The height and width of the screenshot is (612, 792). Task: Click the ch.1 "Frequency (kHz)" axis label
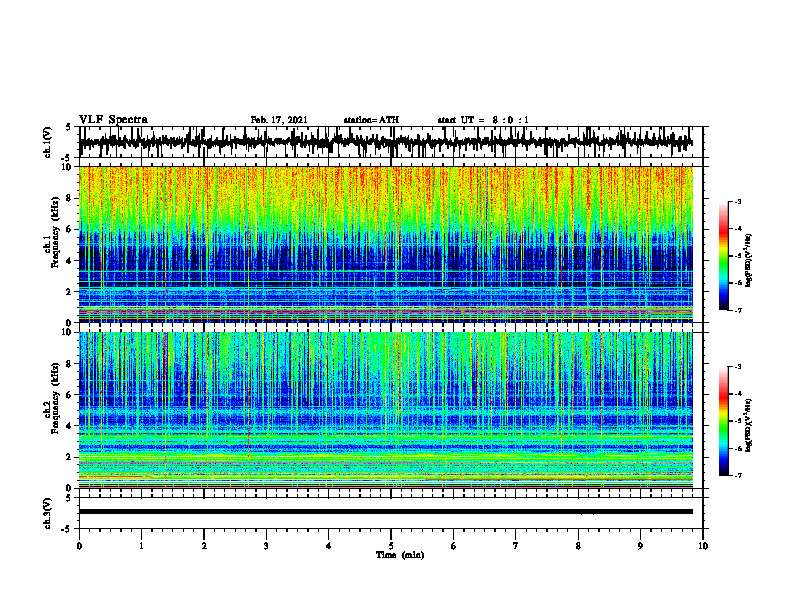[55, 232]
